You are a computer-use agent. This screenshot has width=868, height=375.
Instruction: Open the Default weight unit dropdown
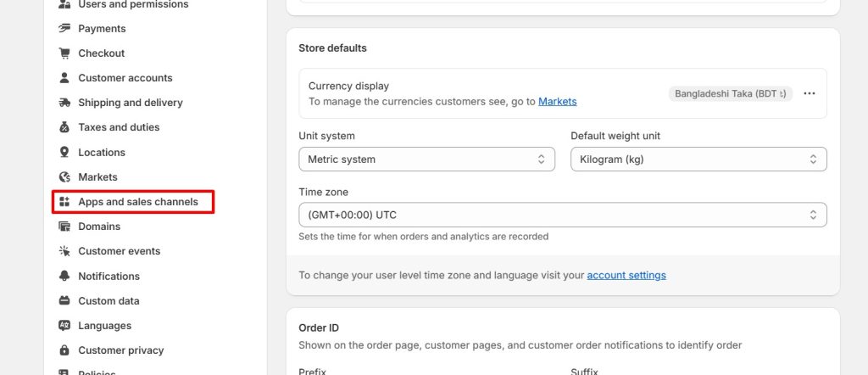click(x=698, y=159)
